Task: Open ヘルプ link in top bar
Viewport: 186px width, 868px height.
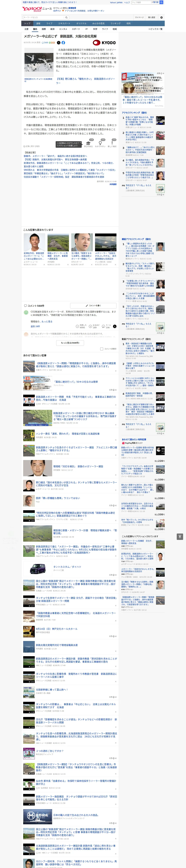Action: [x=127, y=2]
